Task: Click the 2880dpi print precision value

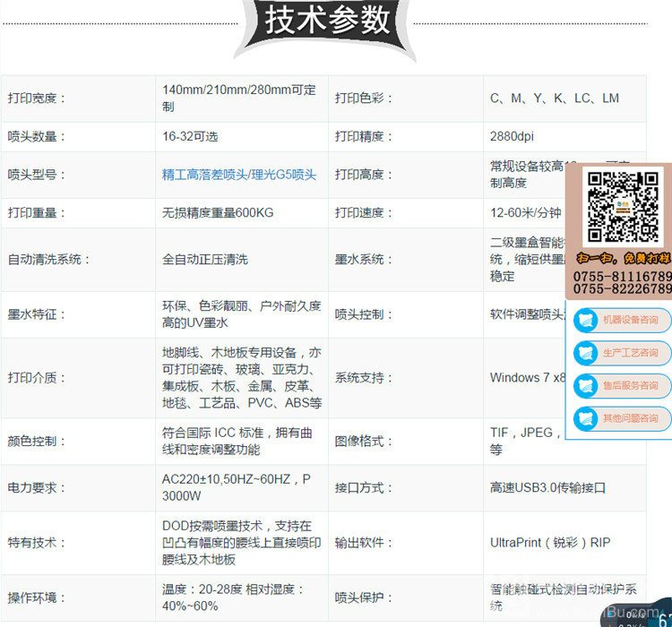Action: coord(512,137)
